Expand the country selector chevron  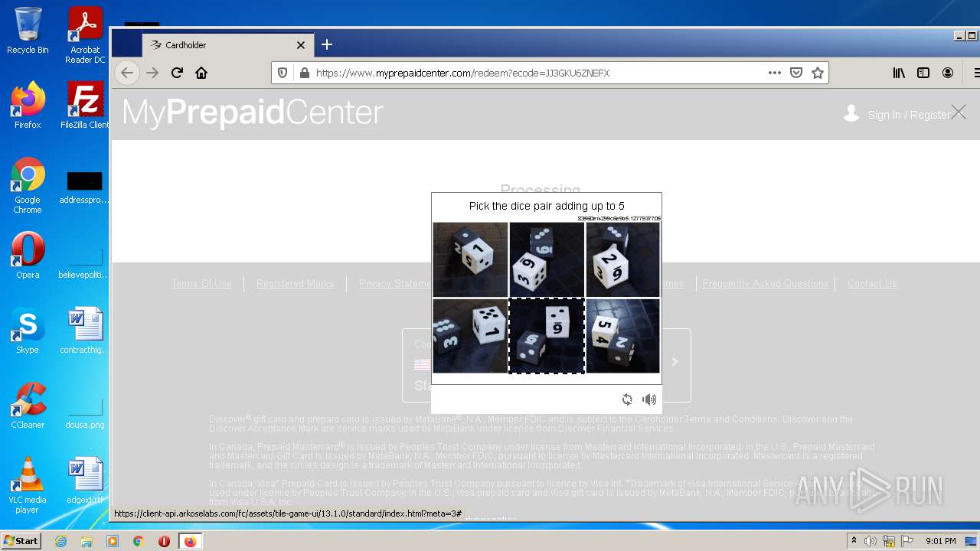675,362
